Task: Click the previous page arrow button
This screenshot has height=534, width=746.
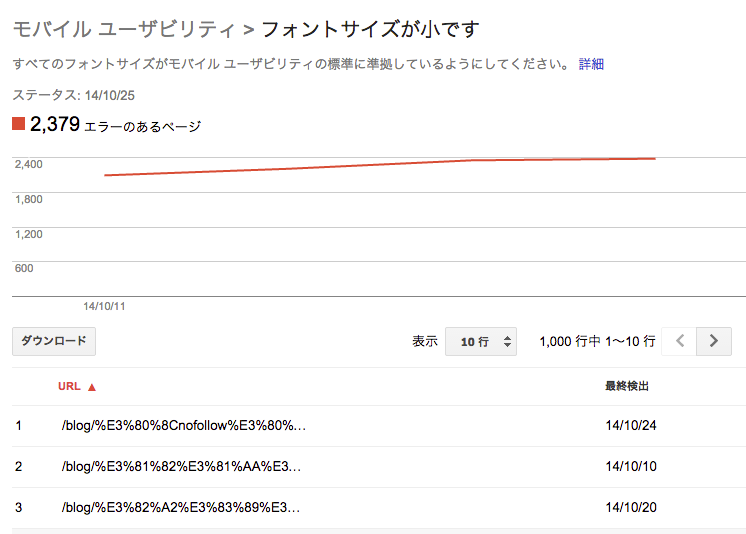Action: (679, 341)
